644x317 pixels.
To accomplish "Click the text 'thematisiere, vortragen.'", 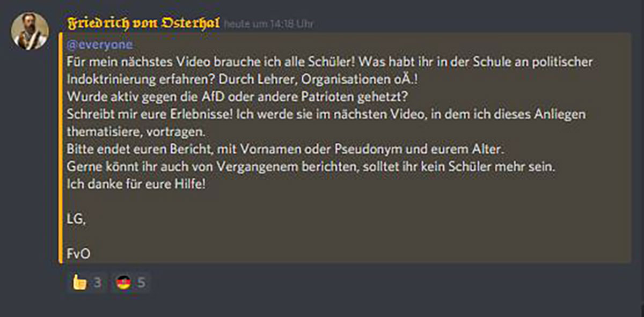I will click(x=136, y=130).
